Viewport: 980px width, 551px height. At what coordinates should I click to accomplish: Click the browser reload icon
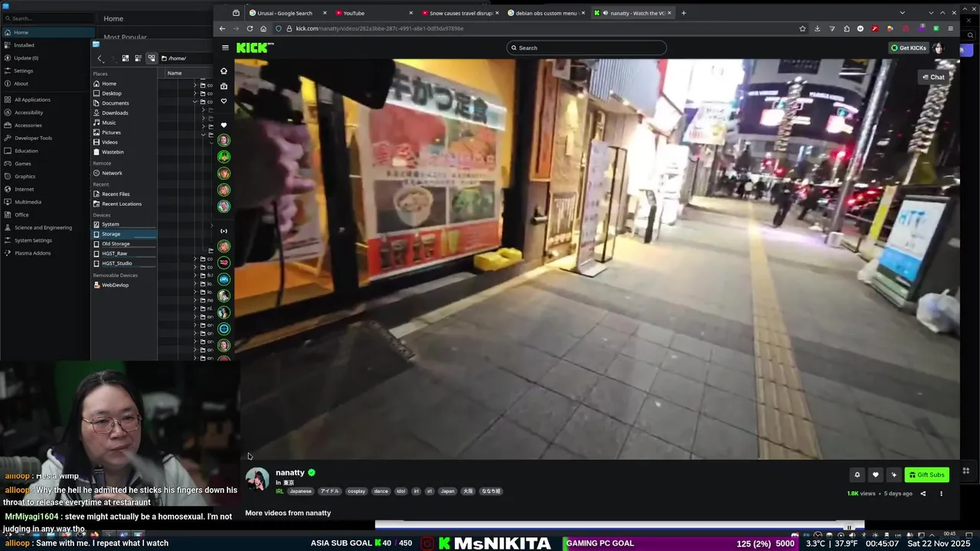coord(250,28)
